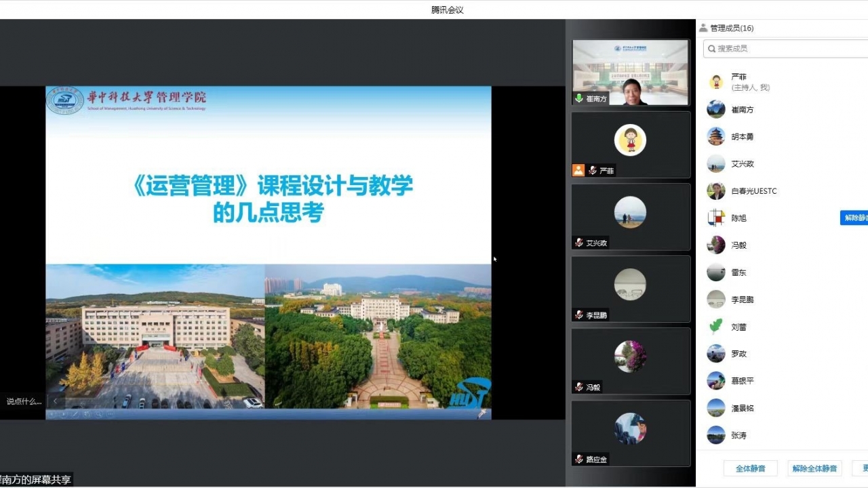Viewport: 868px width, 488px height.
Task: Click the 说点什么 chat input field
Action: point(22,401)
